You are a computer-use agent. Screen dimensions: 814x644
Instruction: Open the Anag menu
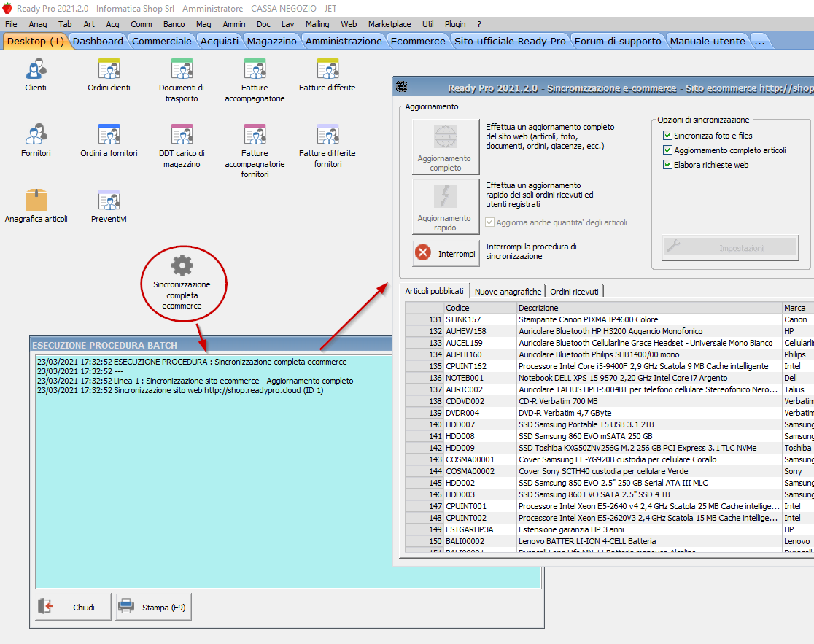coord(38,24)
